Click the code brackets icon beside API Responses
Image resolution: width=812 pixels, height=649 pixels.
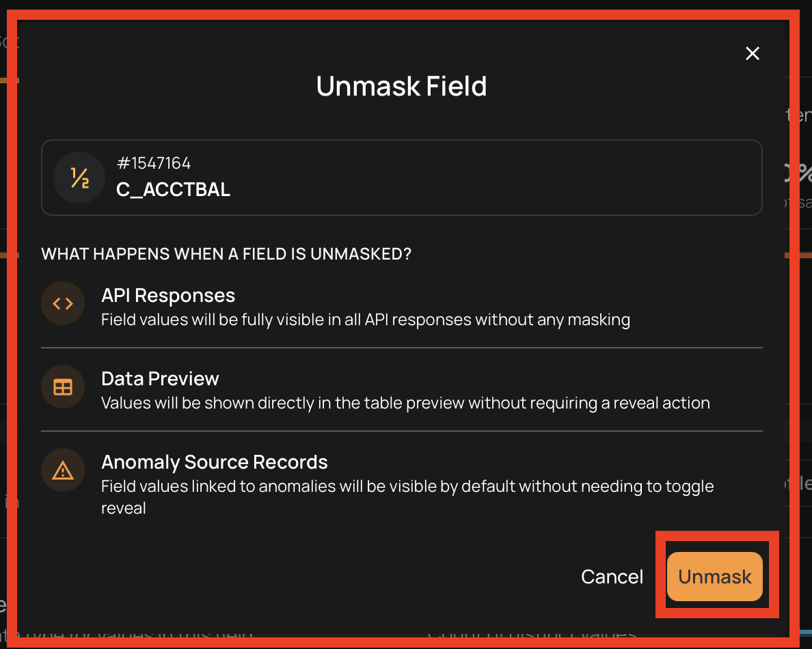point(63,303)
